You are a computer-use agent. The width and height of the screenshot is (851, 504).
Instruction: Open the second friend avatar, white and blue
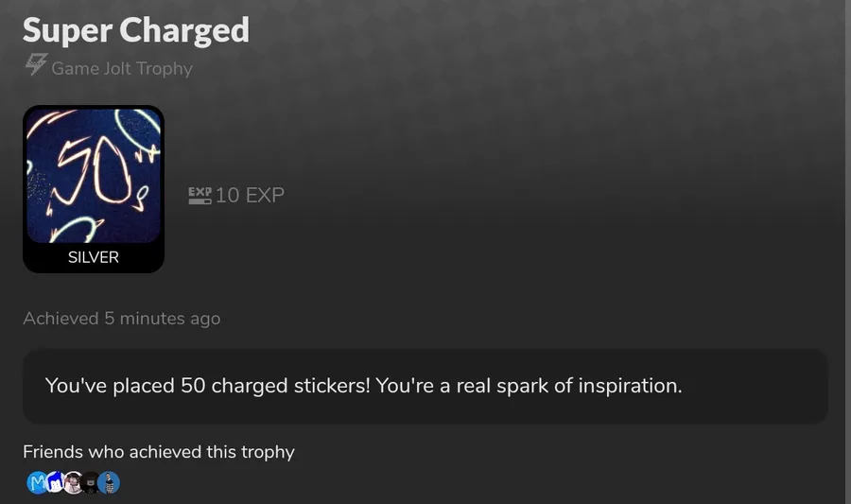[x=55, y=483]
